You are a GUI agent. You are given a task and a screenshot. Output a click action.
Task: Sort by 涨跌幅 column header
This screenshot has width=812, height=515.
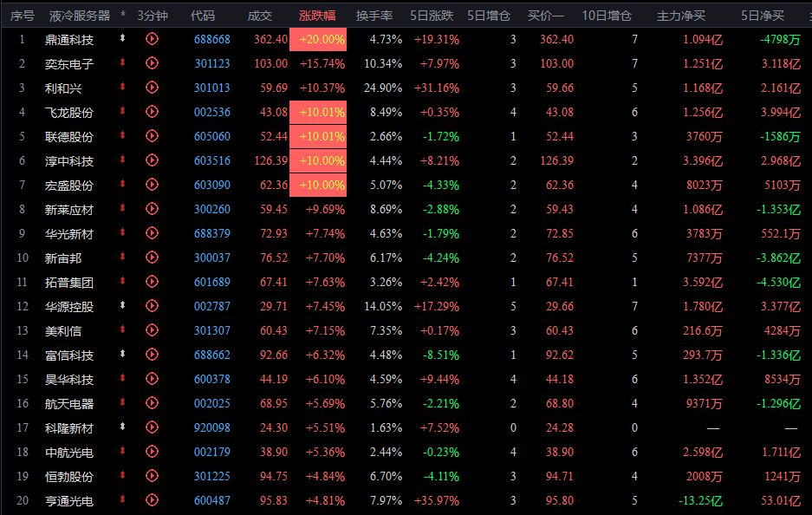coord(317,16)
